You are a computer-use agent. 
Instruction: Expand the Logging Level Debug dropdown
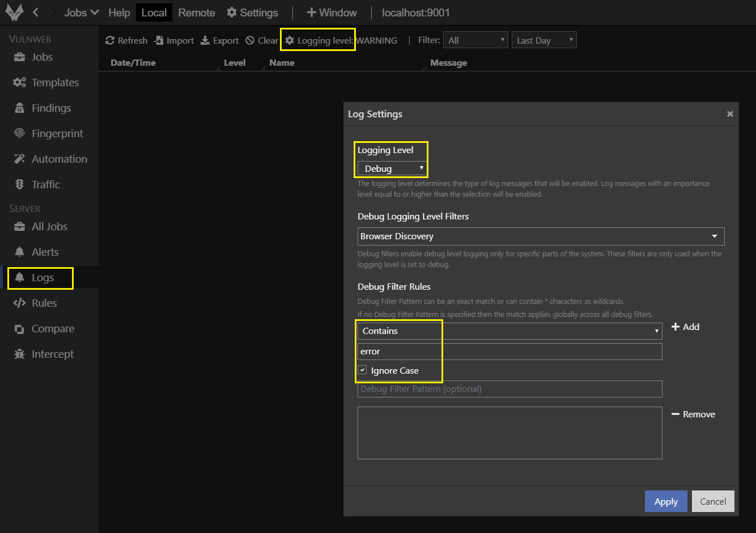coord(392,168)
